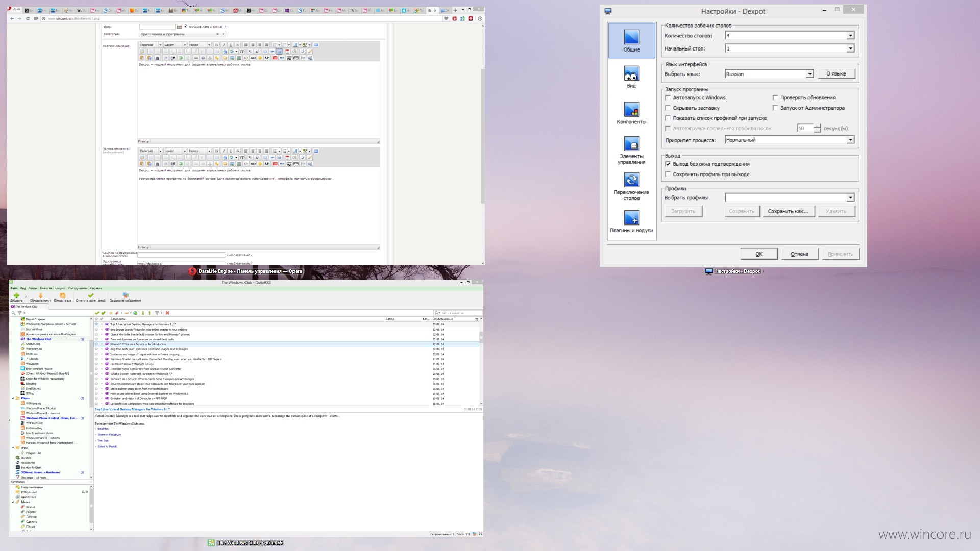Viewport: 980px width, 551px height.
Task: Open Приоритет процесса dropdown
Action: pos(790,140)
